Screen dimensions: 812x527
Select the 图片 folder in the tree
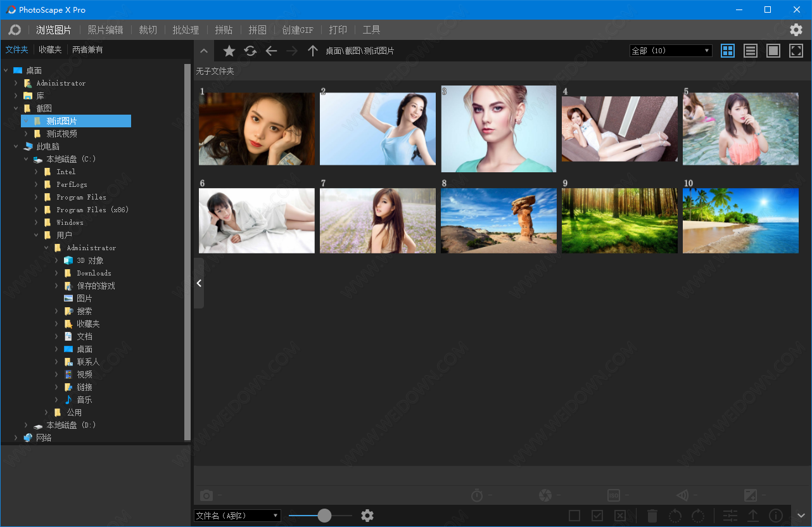[84, 298]
